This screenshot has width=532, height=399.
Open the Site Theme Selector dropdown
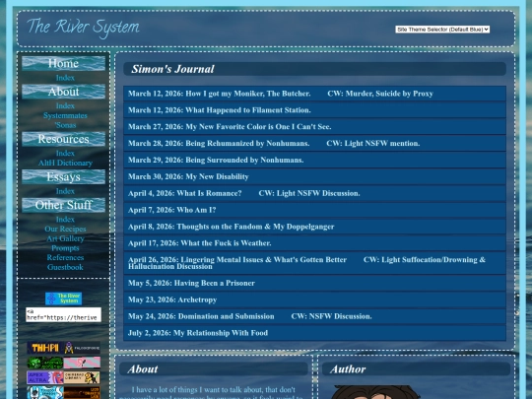[442, 30]
